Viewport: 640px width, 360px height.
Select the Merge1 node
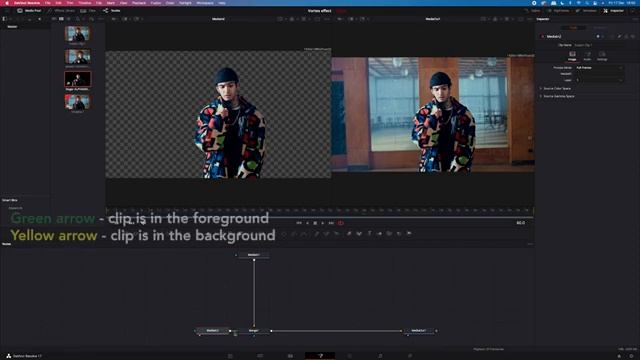(254, 331)
